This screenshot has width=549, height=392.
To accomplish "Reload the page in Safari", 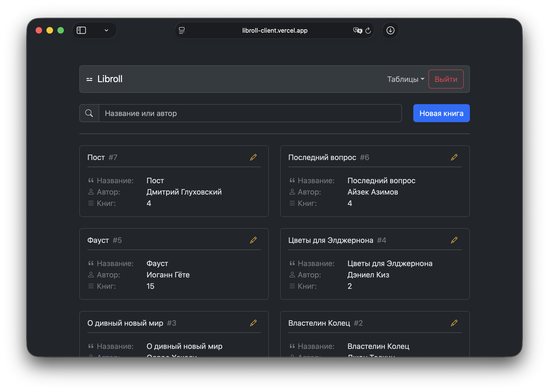I will pyautogui.click(x=368, y=30).
